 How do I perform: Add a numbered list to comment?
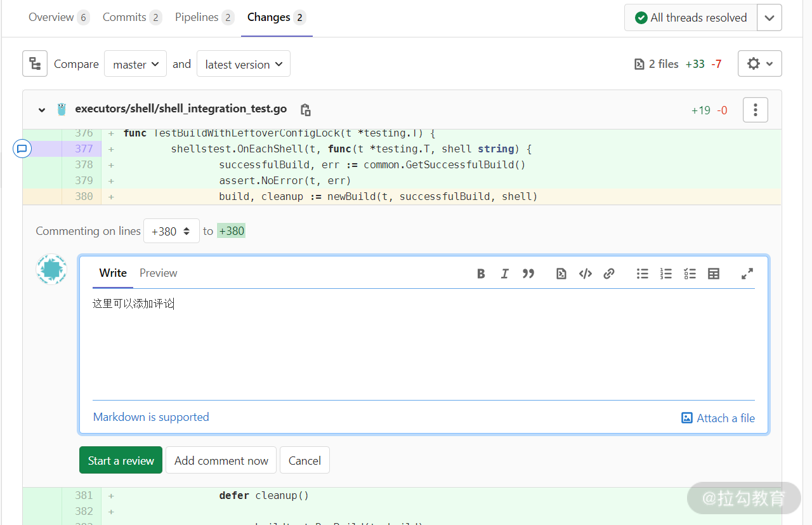click(x=666, y=274)
